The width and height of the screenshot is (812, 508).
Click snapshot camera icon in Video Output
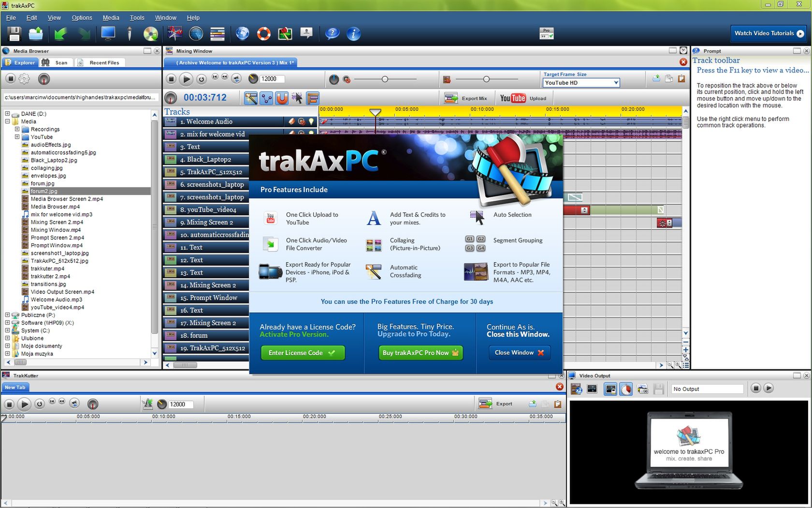pyautogui.click(x=642, y=388)
